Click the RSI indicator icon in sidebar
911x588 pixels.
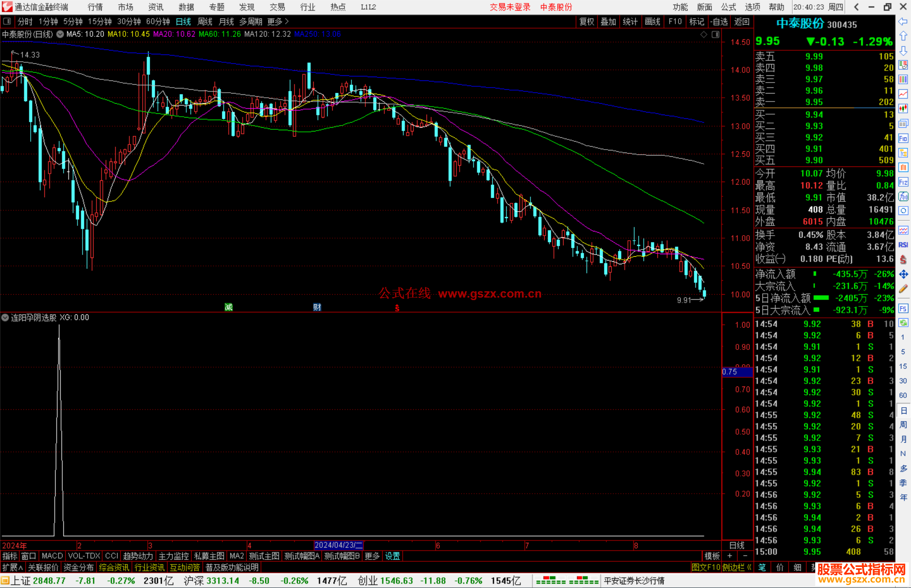903,245
